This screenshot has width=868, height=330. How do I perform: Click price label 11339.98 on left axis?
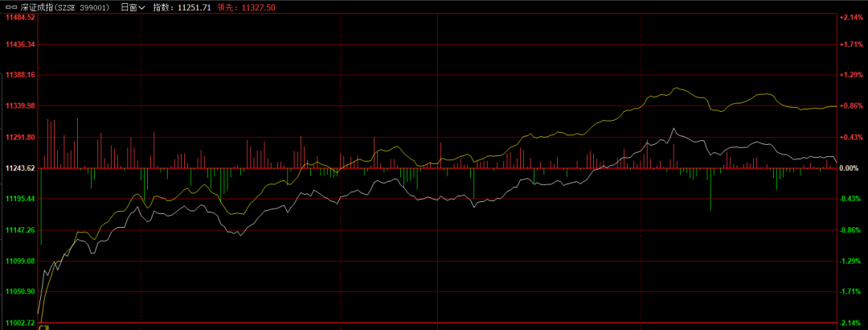(x=20, y=105)
